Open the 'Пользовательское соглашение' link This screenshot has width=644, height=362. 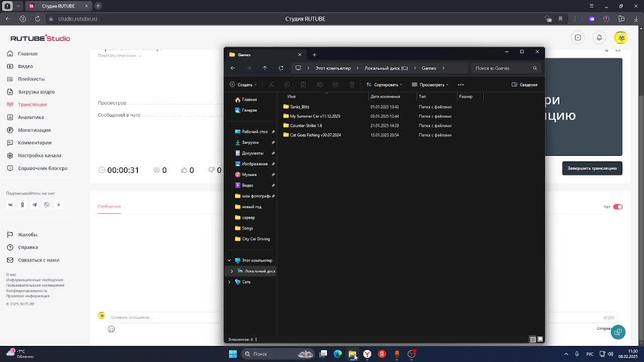[35, 285]
